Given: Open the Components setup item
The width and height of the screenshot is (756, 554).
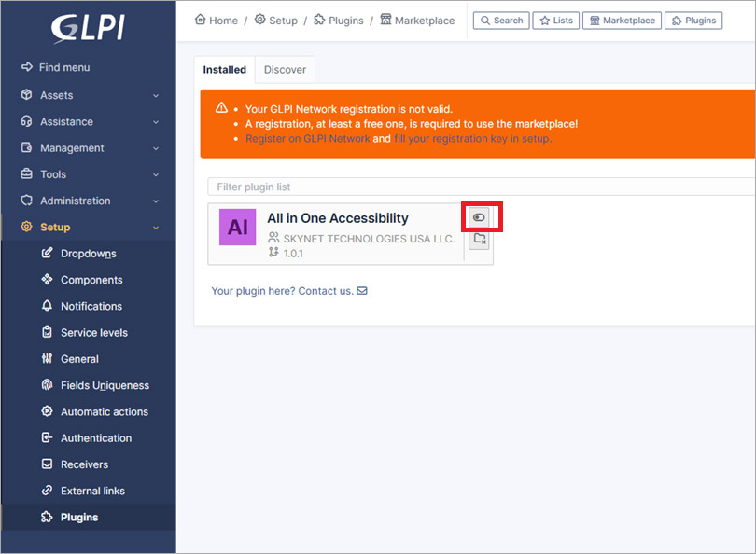Looking at the screenshot, I should tap(91, 280).
